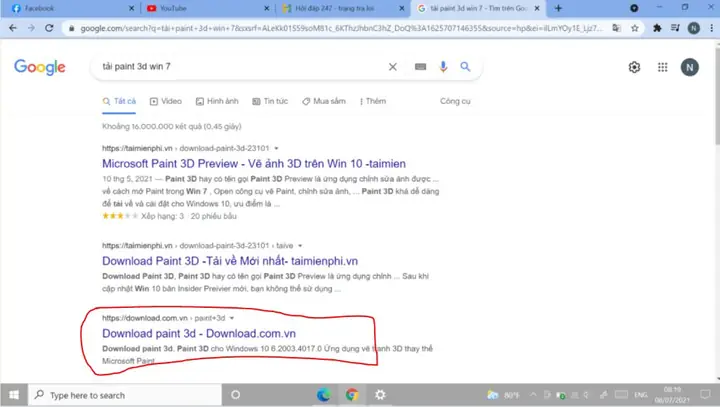Open Download paint 3d - Download.com.vn result
Viewport: 720px width, 407px height.
tap(199, 334)
